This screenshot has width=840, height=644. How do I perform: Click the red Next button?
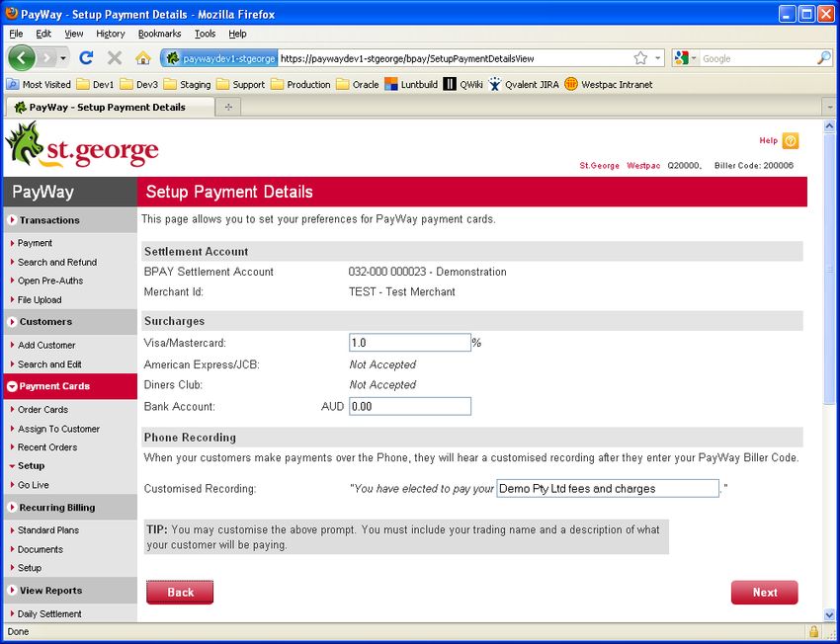765,592
